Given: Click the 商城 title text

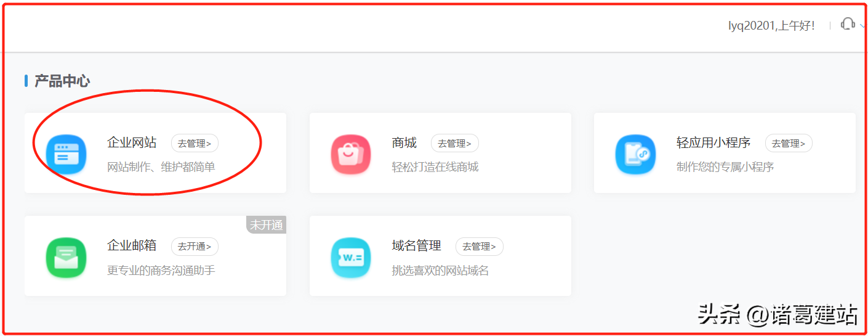Looking at the screenshot, I should 404,143.
